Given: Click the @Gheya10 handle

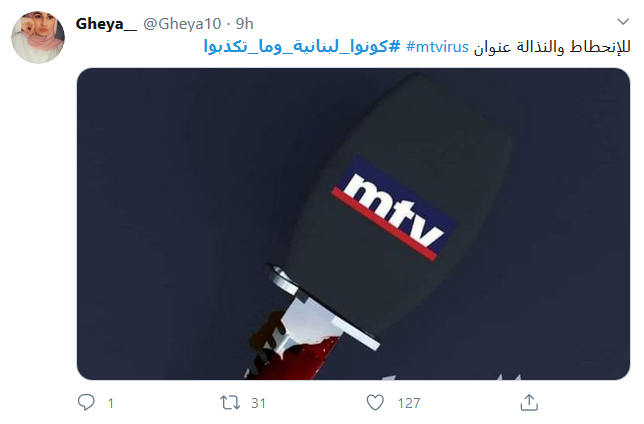Looking at the screenshot, I should (182, 24).
